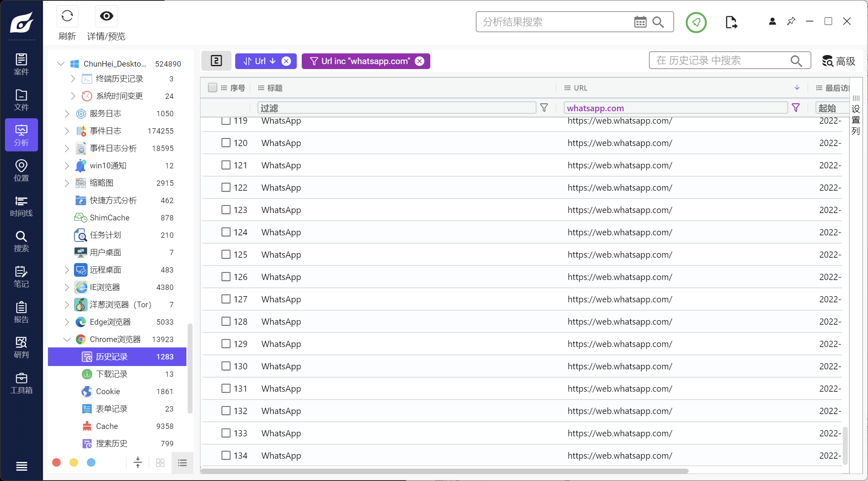
Task: Expand the 事件日志 tree node
Action: [67, 131]
